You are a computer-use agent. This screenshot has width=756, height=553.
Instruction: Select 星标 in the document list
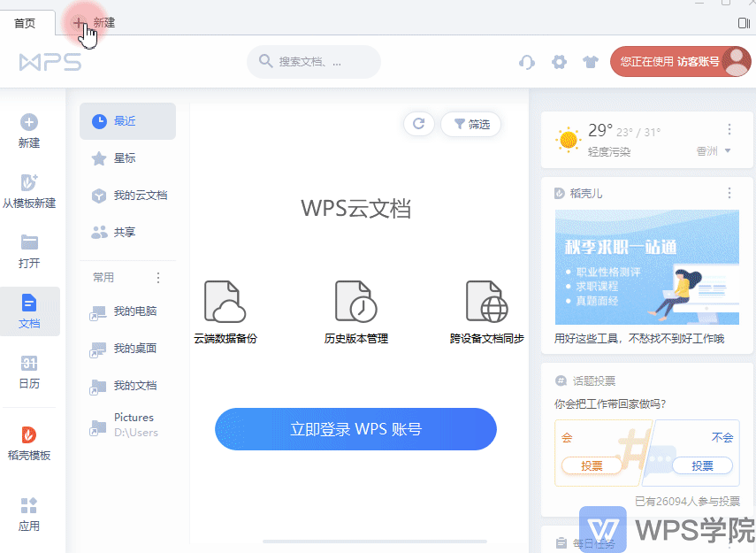click(124, 157)
